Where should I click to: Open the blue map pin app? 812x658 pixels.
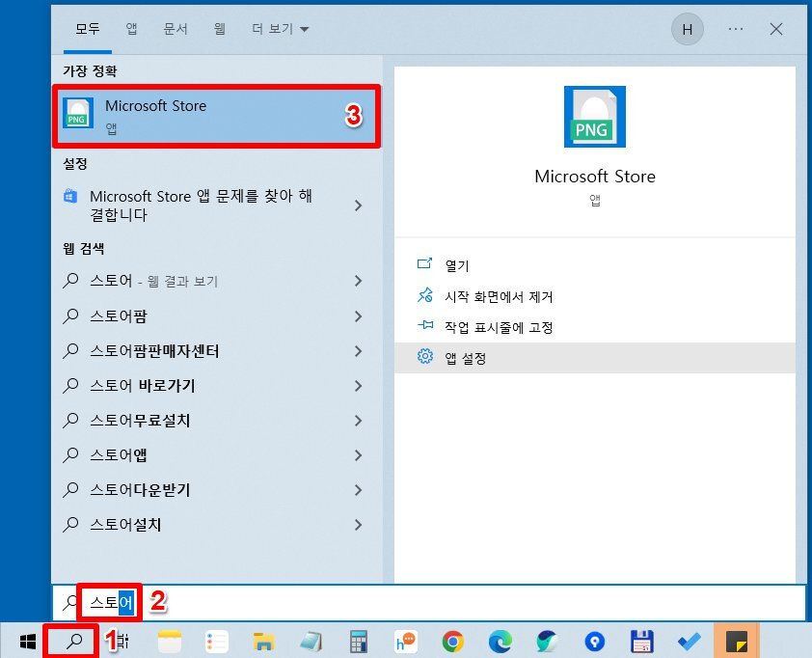pyautogui.click(x=594, y=642)
